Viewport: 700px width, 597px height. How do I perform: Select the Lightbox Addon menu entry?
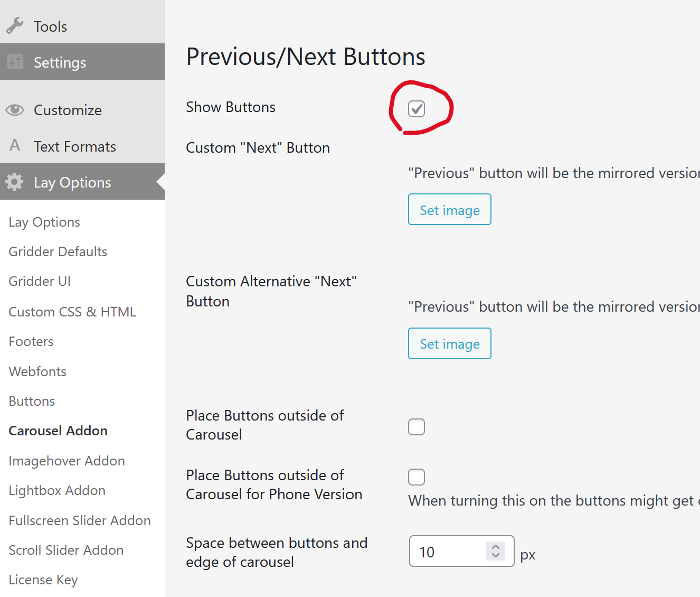(x=57, y=490)
